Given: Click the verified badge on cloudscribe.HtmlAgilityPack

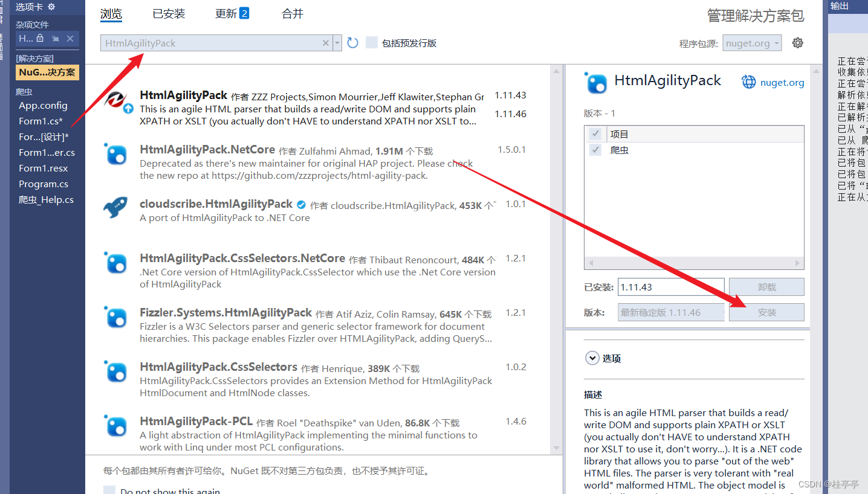Looking at the screenshot, I should [x=302, y=204].
